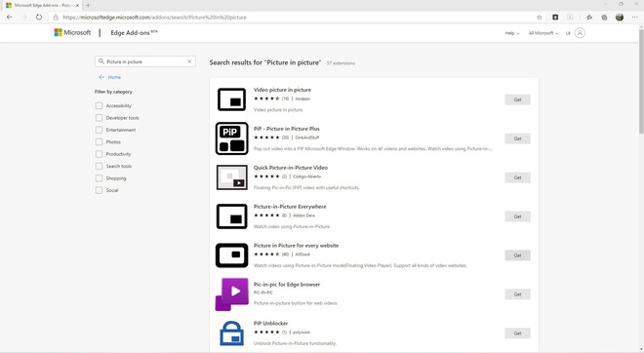Select the Microsoft Edge Add-ons browser tab
The image size is (644, 353).
point(43,5)
